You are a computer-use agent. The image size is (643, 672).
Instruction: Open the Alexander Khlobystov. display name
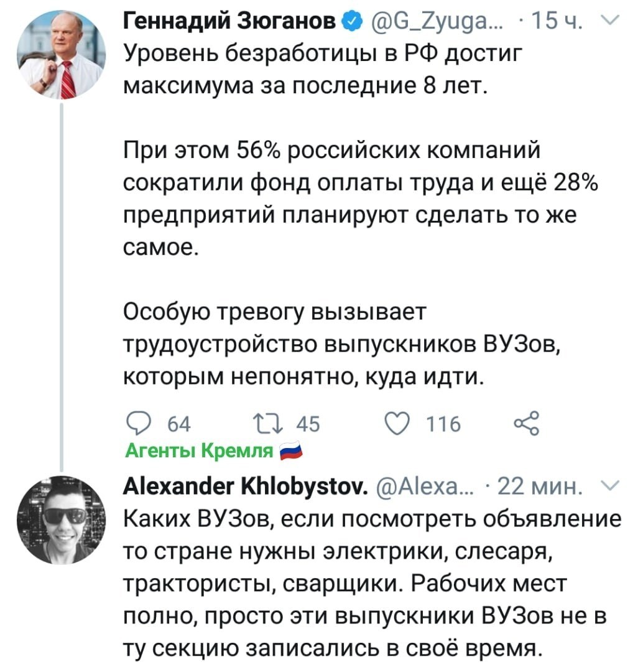pyautogui.click(x=246, y=486)
